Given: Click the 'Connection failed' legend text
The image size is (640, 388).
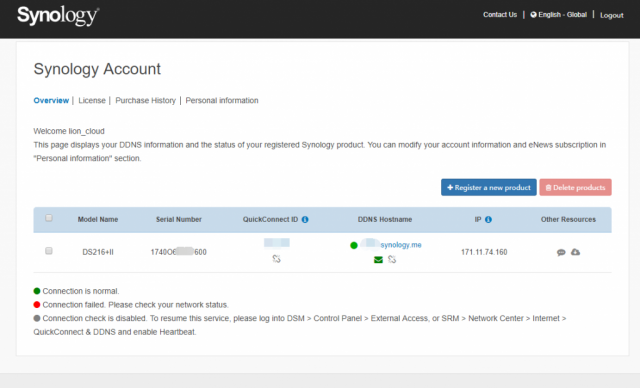Looking at the screenshot, I should (x=136, y=305).
